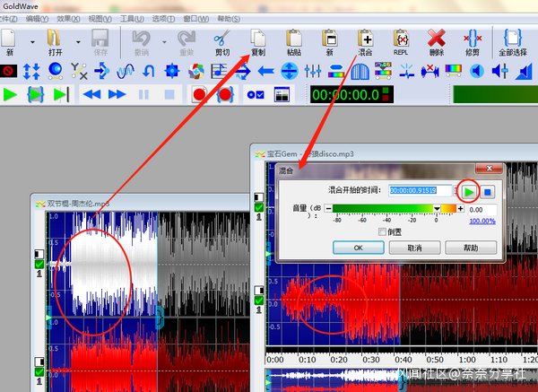Toggle green channel checkbox in 双节棍 window

(x=39, y=265)
